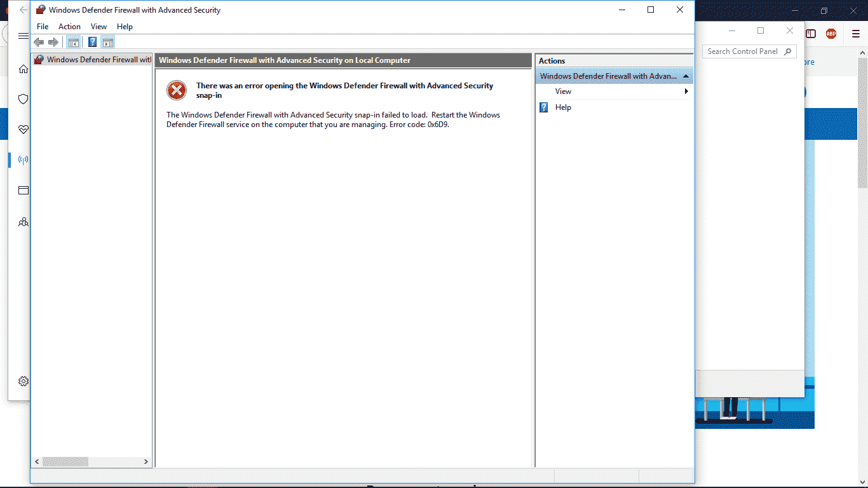
Task: Click the Family options people icon
Action: [x=23, y=222]
